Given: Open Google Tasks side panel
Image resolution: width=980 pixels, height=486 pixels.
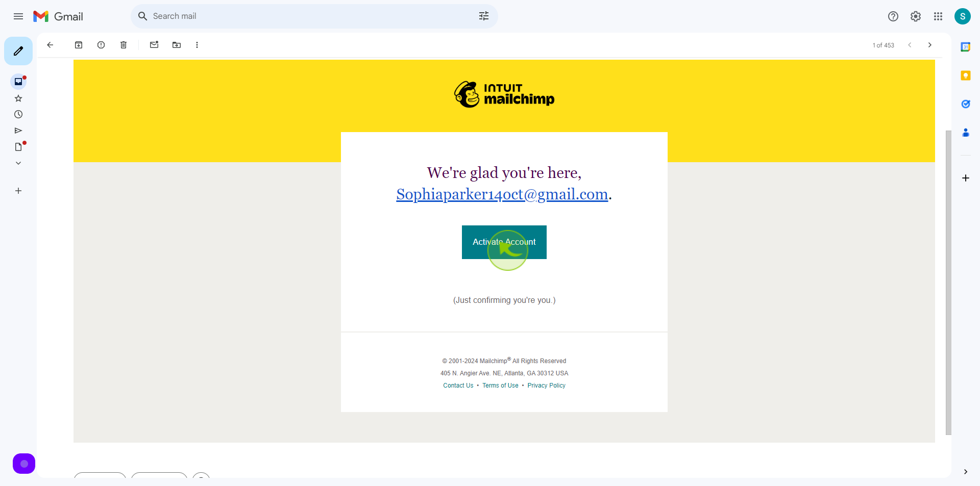Looking at the screenshot, I should click(966, 104).
